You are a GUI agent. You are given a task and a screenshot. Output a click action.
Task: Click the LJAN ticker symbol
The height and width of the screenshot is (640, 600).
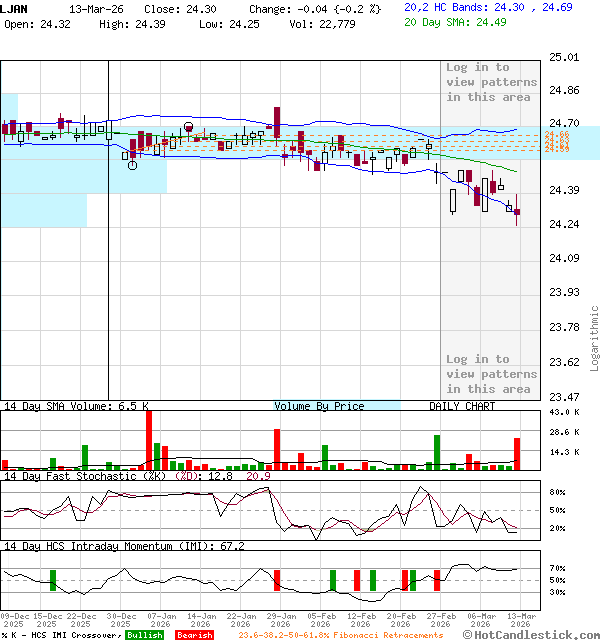(15, 7)
